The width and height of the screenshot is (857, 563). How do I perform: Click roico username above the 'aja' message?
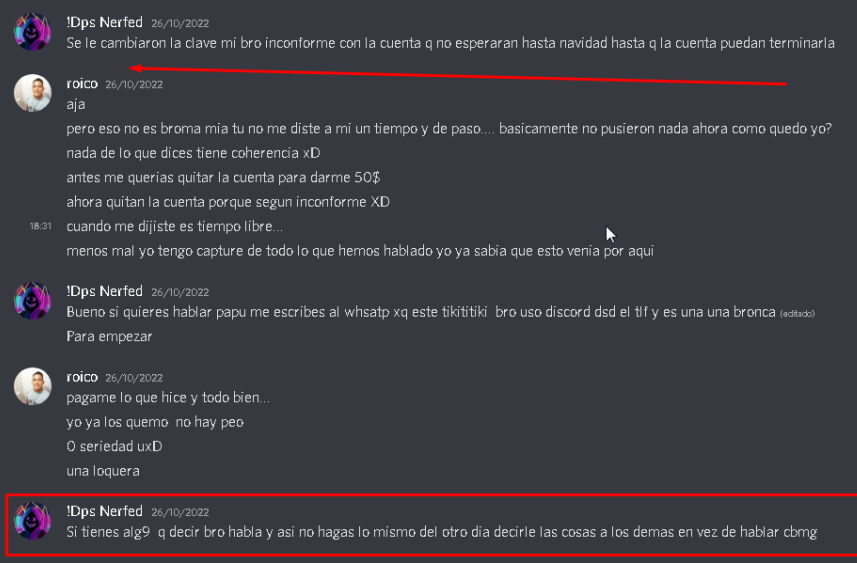82,84
